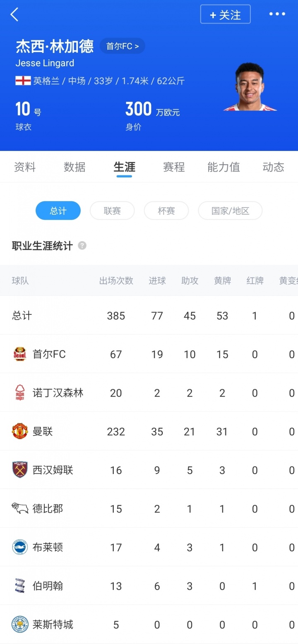Select the 联赛 filter pill

point(112,211)
